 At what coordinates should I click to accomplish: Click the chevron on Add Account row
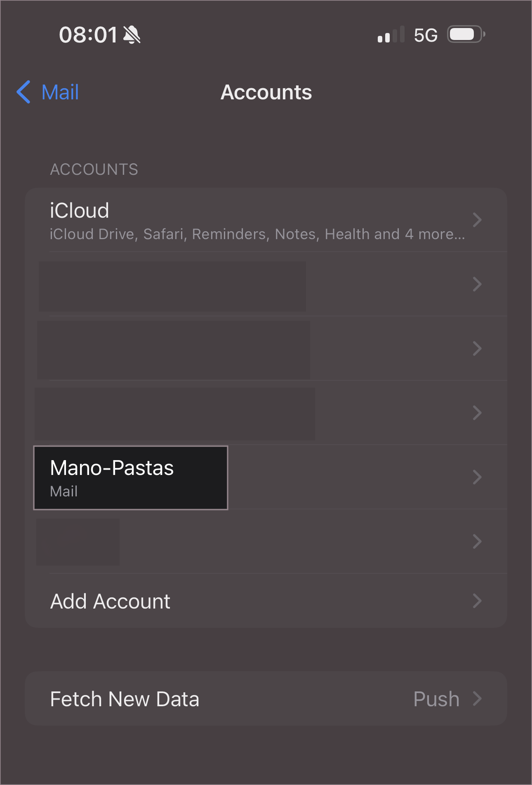click(477, 601)
